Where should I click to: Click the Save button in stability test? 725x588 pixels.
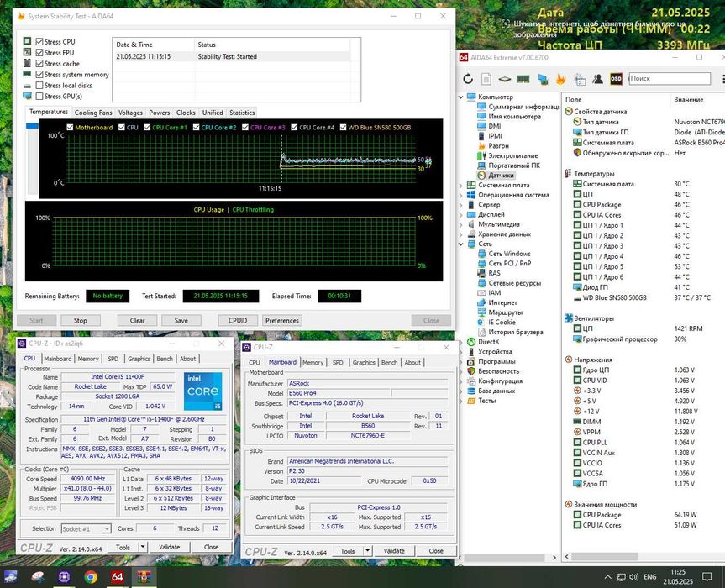pos(181,320)
